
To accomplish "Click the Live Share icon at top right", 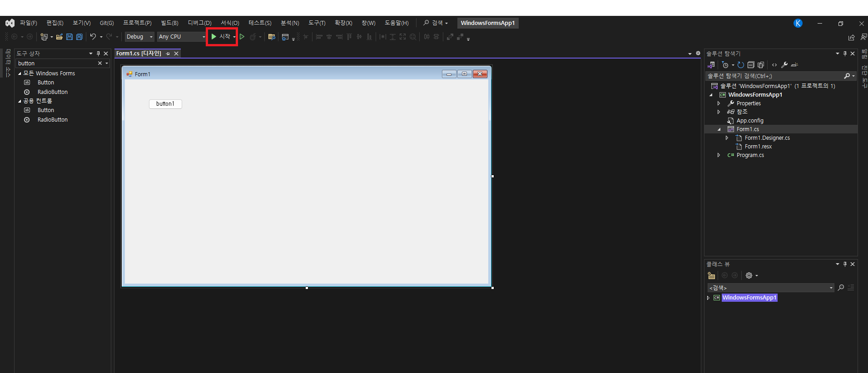I will (x=851, y=37).
